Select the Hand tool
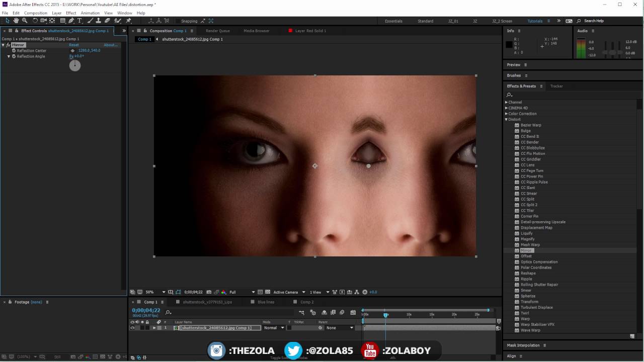Image resolution: width=644 pixels, height=362 pixels. 16,21
